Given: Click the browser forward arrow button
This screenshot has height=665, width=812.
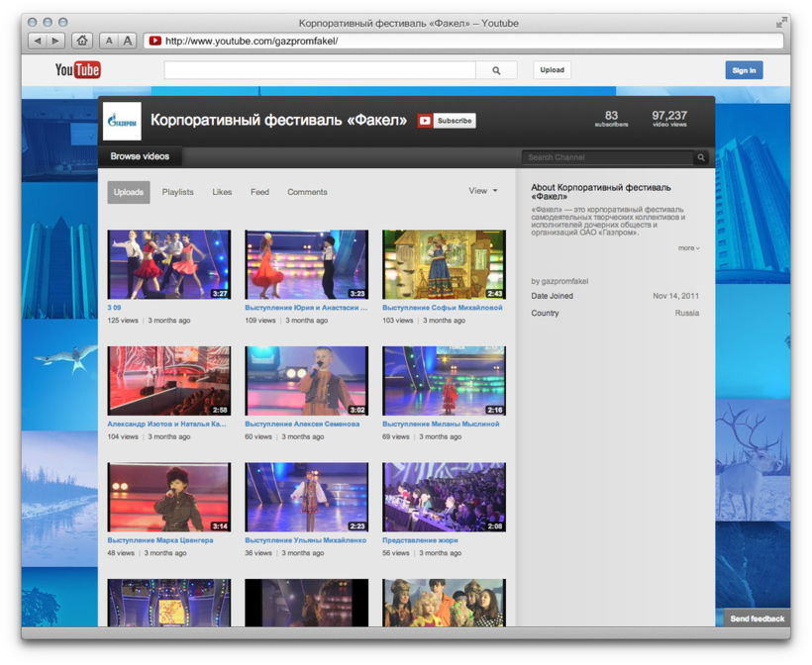Looking at the screenshot, I should click(x=55, y=41).
